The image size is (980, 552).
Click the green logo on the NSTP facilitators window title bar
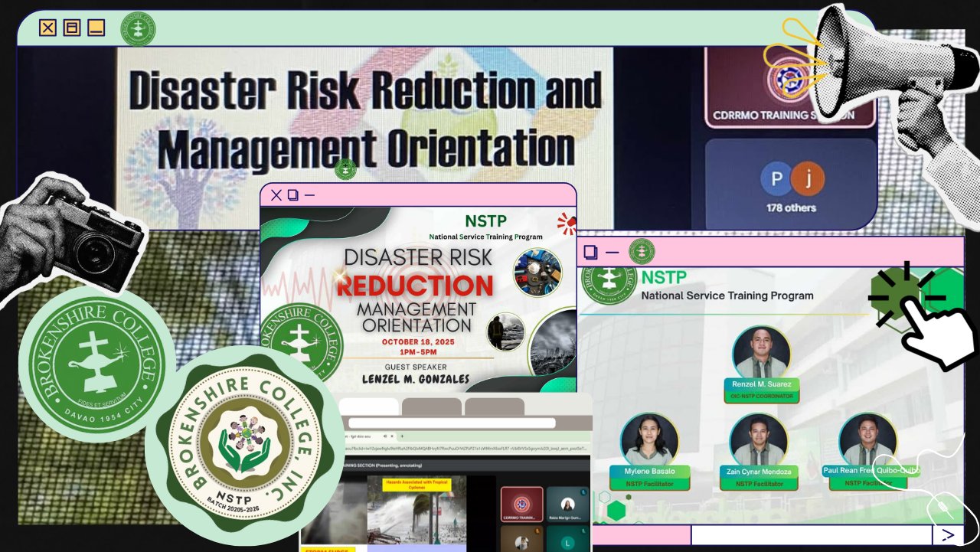[x=642, y=252]
